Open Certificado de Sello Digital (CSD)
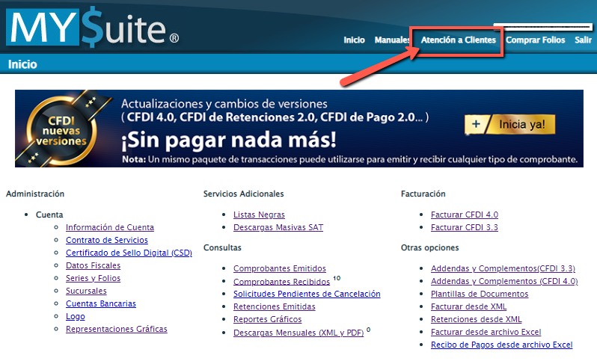 click(129, 253)
